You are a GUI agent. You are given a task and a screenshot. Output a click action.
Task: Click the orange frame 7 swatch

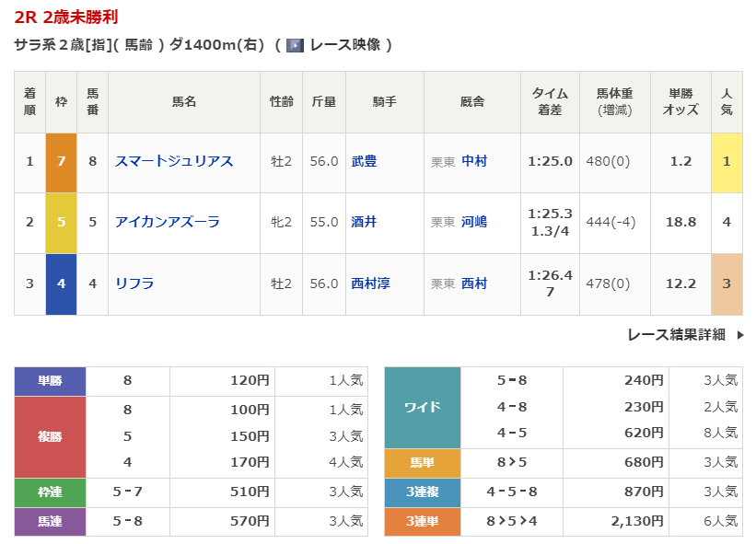tap(61, 162)
